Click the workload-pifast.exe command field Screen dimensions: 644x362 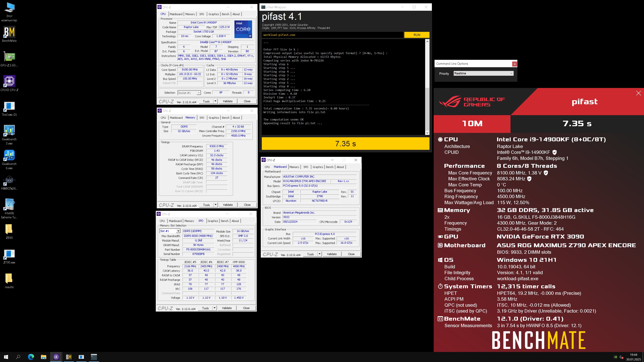pos(333,35)
